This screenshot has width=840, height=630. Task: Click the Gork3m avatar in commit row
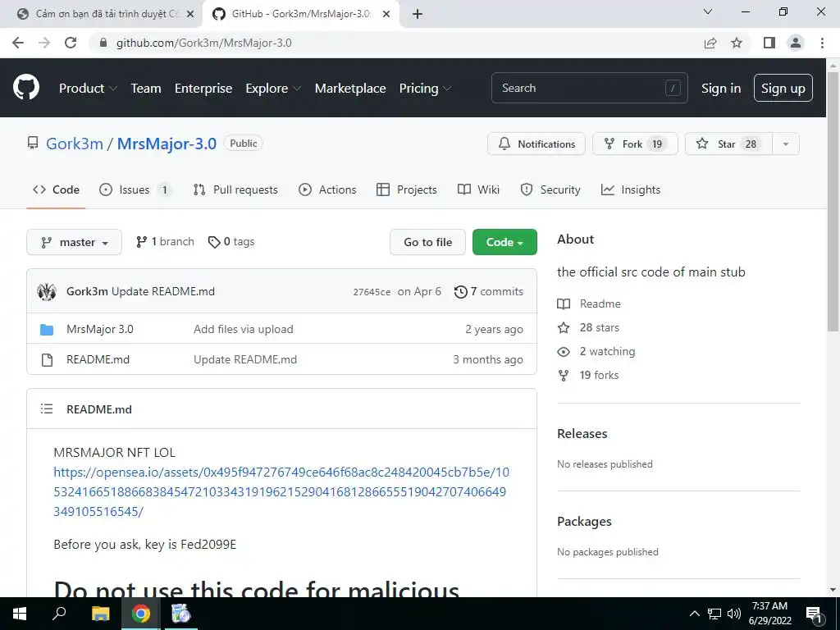click(47, 291)
